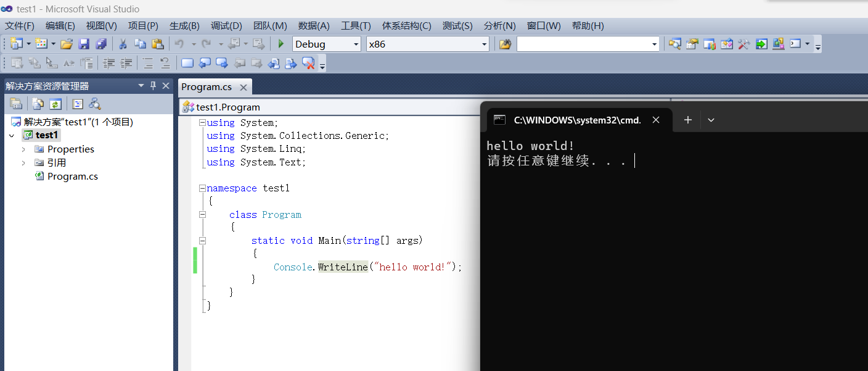Collapse the class Program code block
This screenshot has height=371, width=868.
pos(202,214)
